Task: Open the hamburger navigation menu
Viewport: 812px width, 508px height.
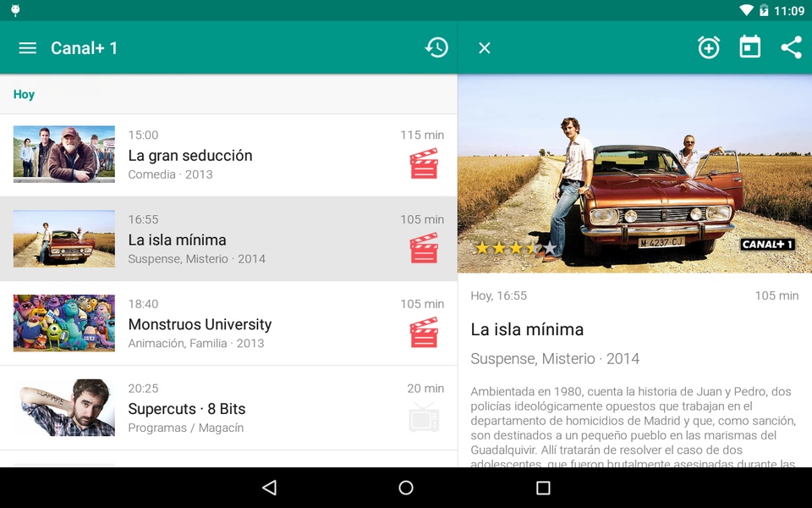Action: tap(27, 48)
